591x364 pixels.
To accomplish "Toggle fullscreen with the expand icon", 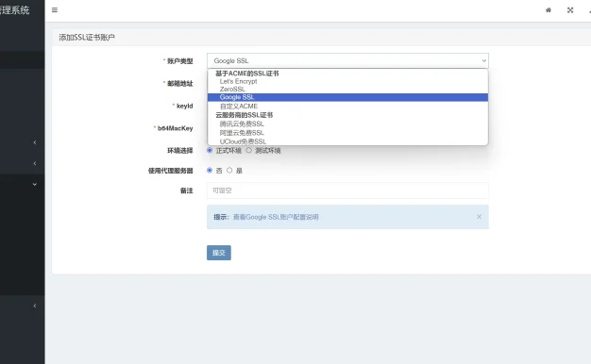I will [x=570, y=10].
